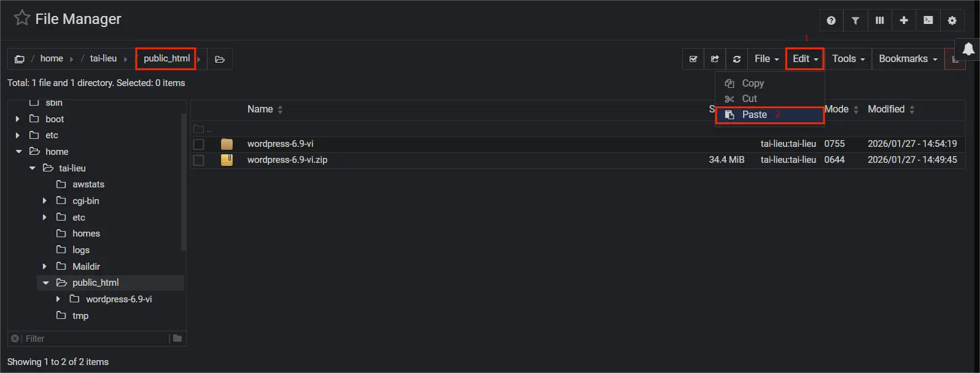Screen dimensions: 980x373
Task: Open the Help icon in the toolbar
Action: click(831, 20)
